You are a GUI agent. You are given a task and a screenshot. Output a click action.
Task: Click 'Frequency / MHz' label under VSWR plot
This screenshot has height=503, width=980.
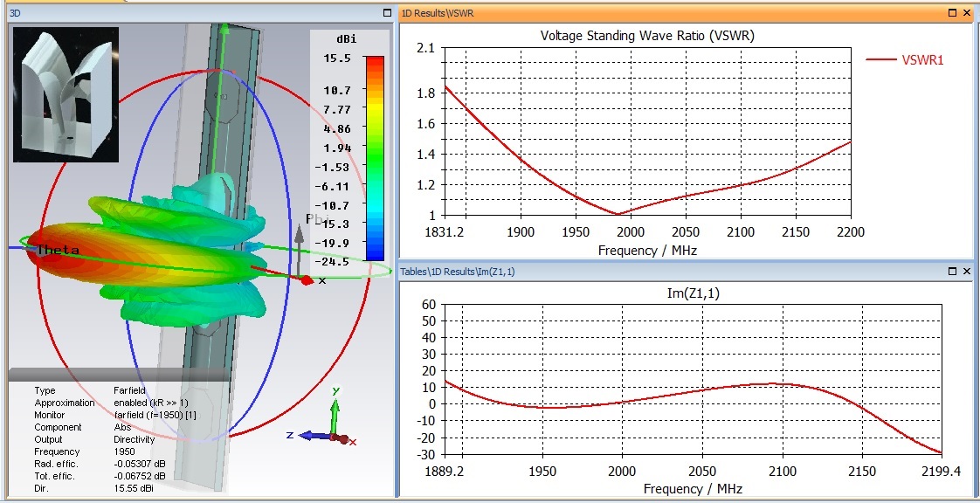coord(647,251)
